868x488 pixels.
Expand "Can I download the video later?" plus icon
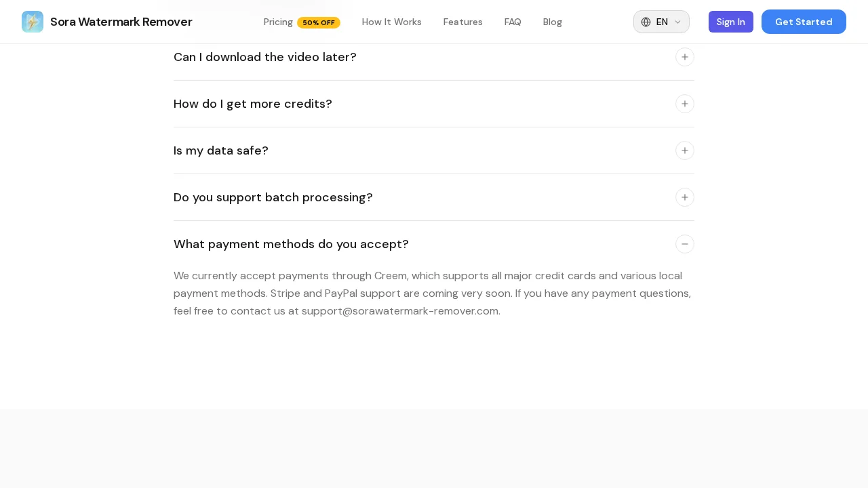pos(684,57)
